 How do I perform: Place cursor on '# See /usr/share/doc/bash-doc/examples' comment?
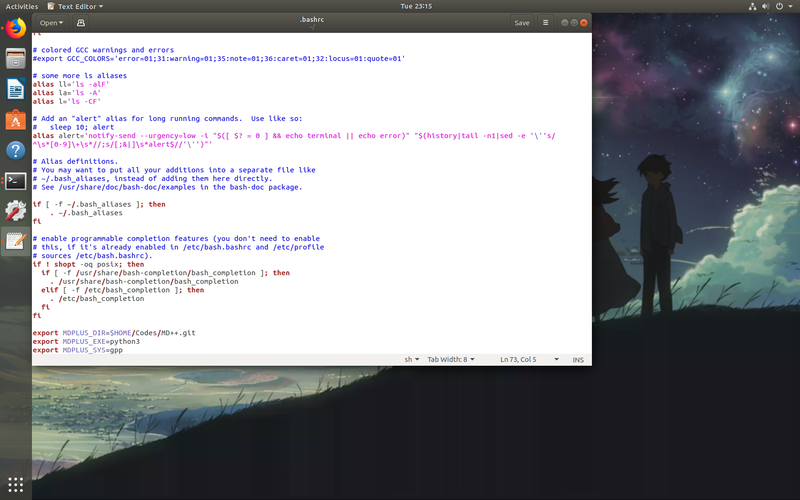[x=167, y=187]
